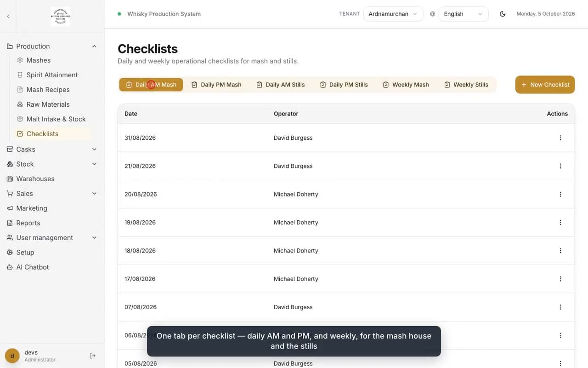Open Malt Intake & Stock
This screenshot has height=368, width=588.
(52, 119)
